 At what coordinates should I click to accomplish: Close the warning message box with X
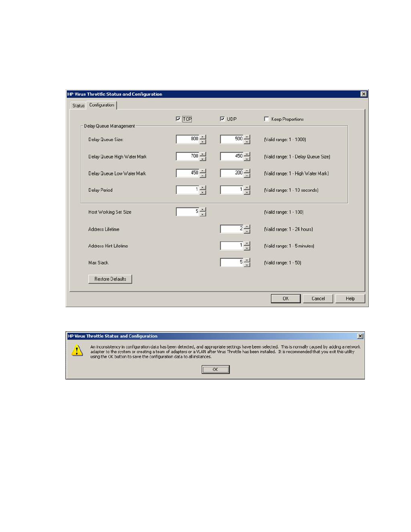point(360,336)
